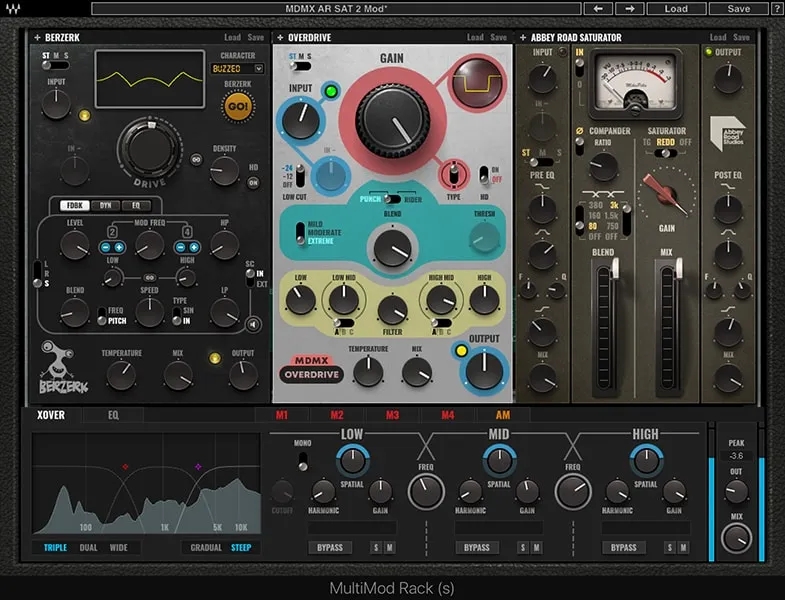Click the Berzerk speaker monitor icon
Image resolution: width=785 pixels, height=600 pixels.
click(252, 323)
